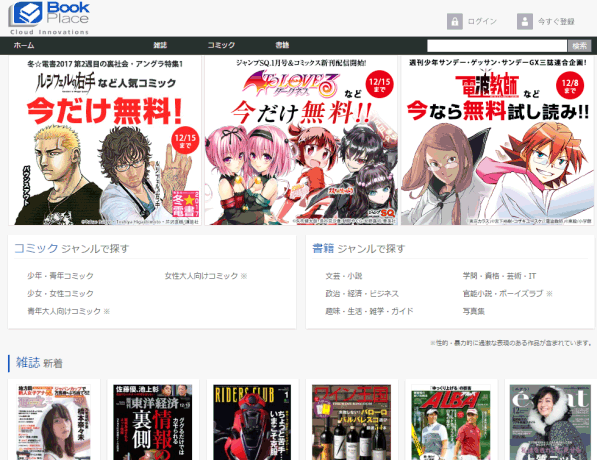This screenshot has height=460, width=597.
Task: Focus the search text field
Action: click(x=497, y=46)
